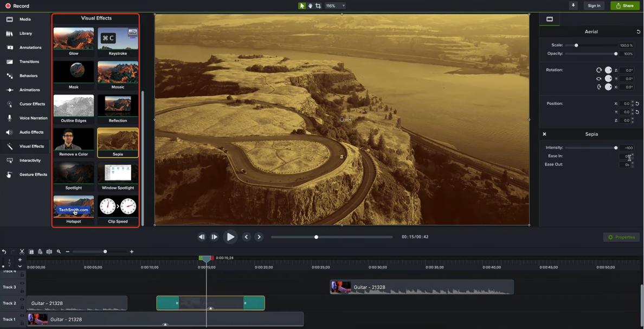Click the Scale slider handle
Viewport: 644px width, 329px height.
(576, 45)
